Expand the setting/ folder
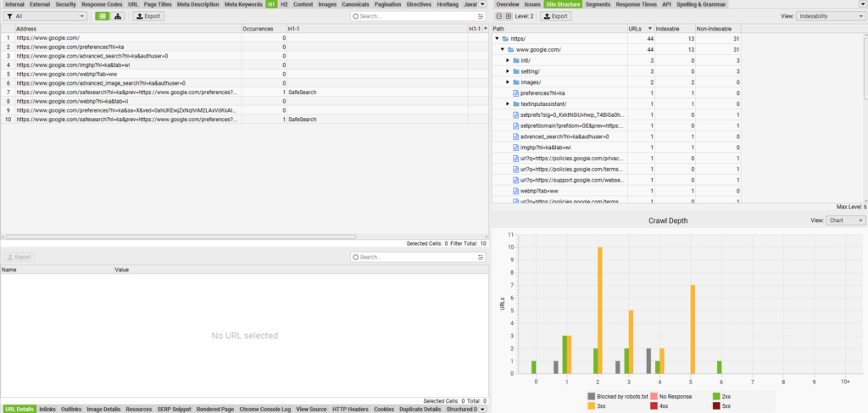 [x=508, y=71]
